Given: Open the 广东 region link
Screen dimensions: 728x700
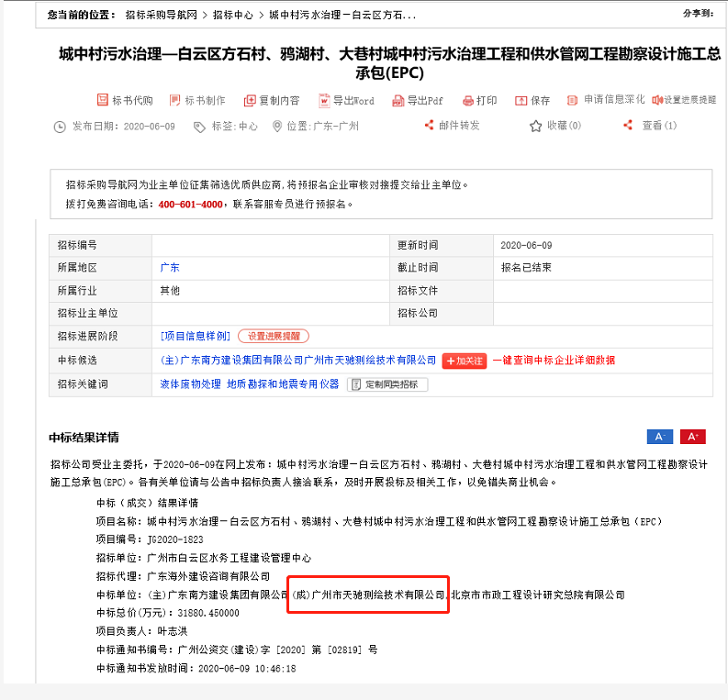Looking at the screenshot, I should tap(170, 268).
